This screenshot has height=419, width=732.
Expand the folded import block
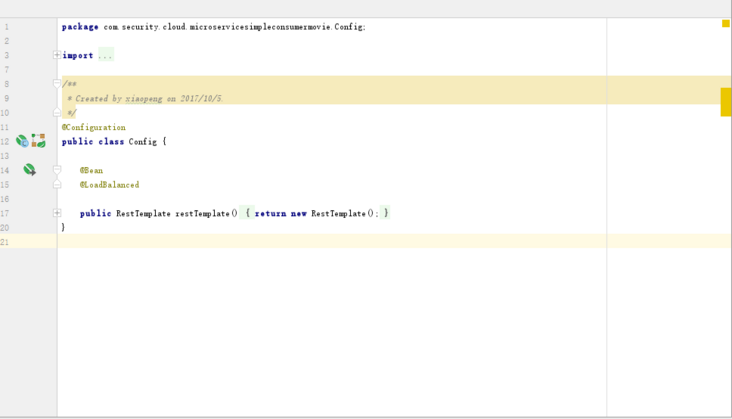tap(57, 56)
